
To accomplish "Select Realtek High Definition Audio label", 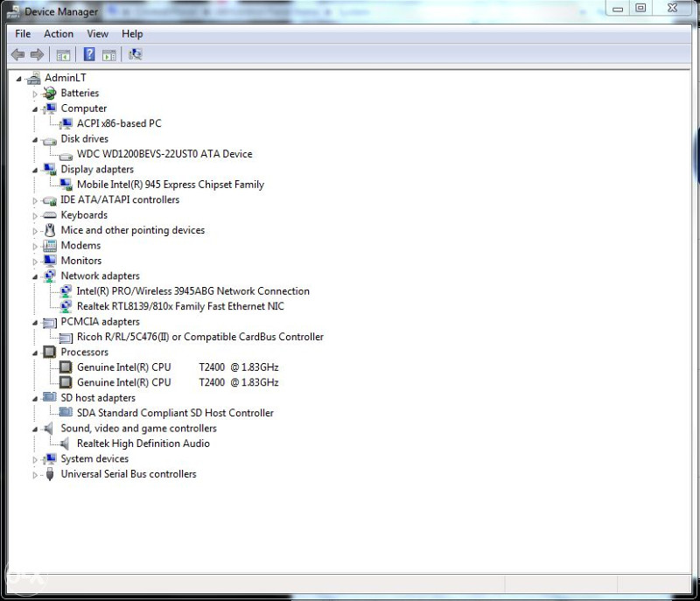I will pyautogui.click(x=143, y=444).
